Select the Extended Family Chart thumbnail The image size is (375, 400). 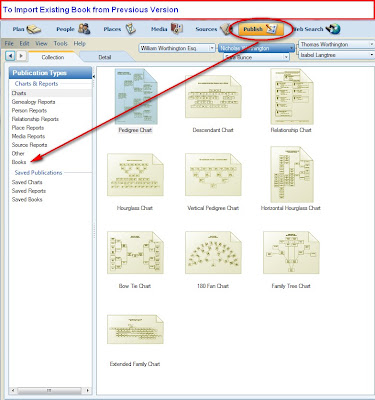pyautogui.click(x=135, y=329)
